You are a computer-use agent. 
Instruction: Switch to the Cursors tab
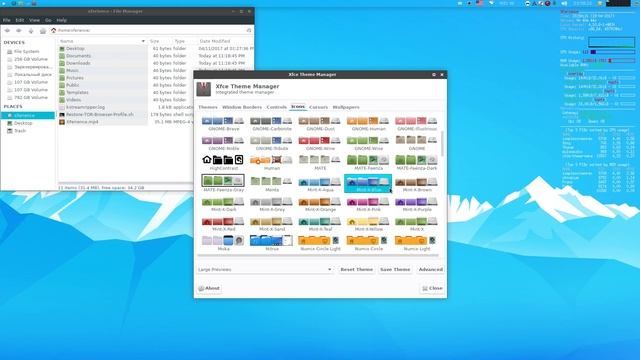318,107
